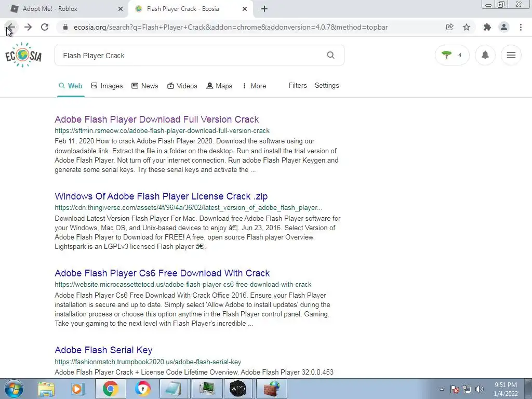This screenshot has height=399, width=532.
Task: Switch to News results
Action: click(x=145, y=86)
